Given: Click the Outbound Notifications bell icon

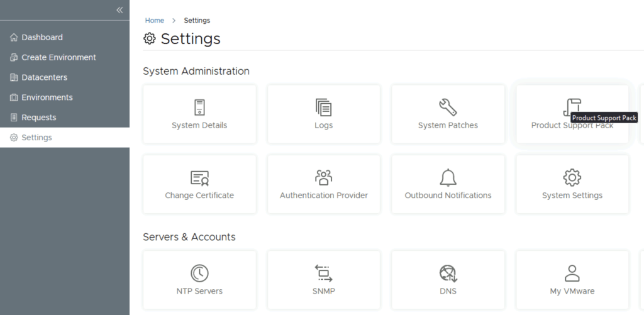Looking at the screenshot, I should tap(448, 177).
